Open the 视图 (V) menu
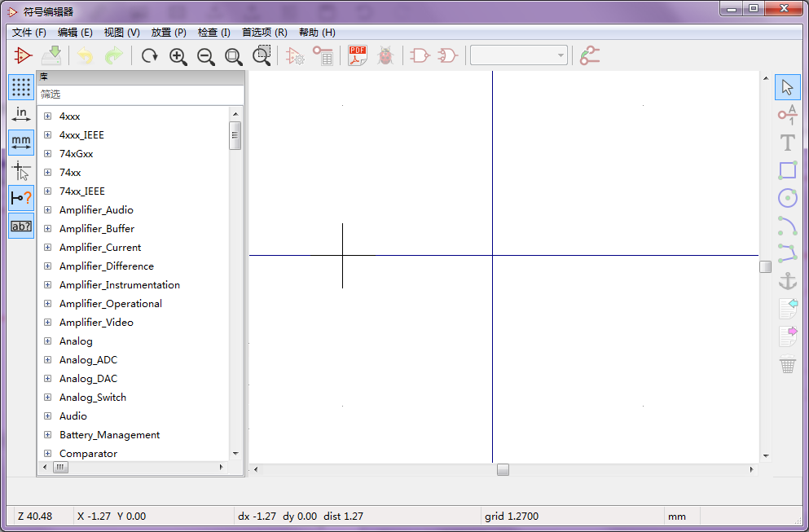This screenshot has height=532, width=809. (x=121, y=33)
